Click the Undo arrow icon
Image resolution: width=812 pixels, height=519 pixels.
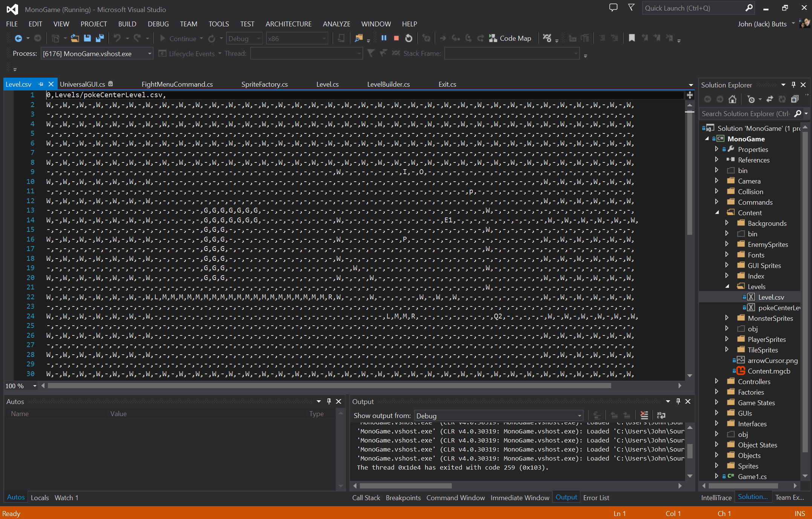pos(117,38)
